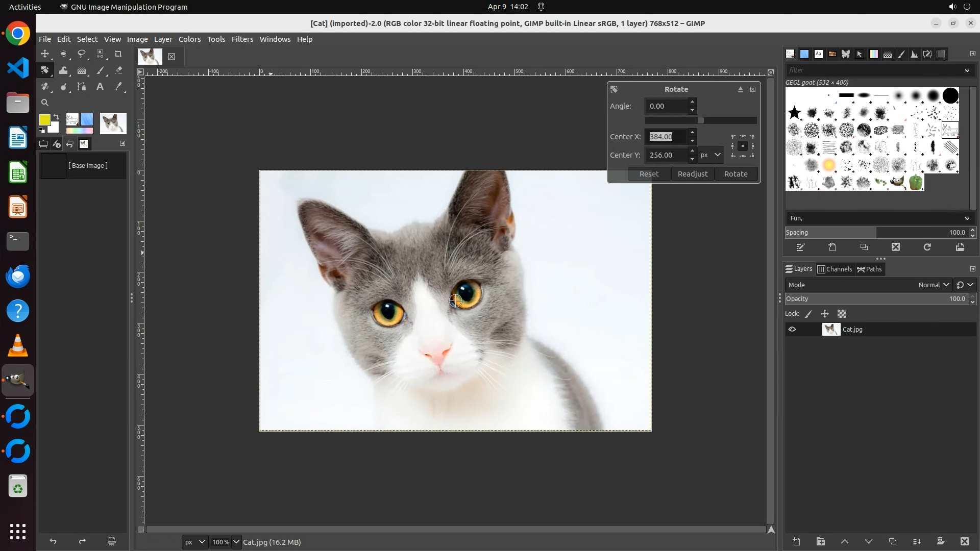Select the Paintbrush tool
Image resolution: width=980 pixels, height=551 pixels.
[101, 70]
